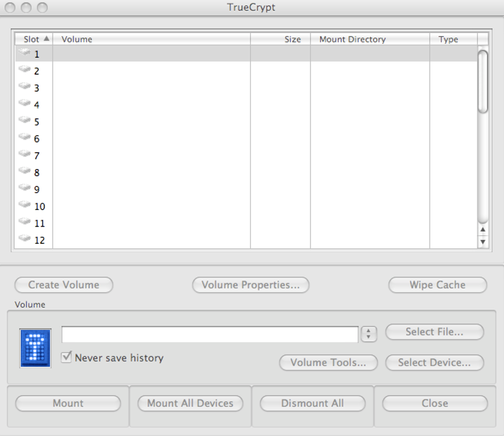Open the volume path history dropdown
Image resolution: width=504 pixels, height=436 pixels.
point(369,334)
